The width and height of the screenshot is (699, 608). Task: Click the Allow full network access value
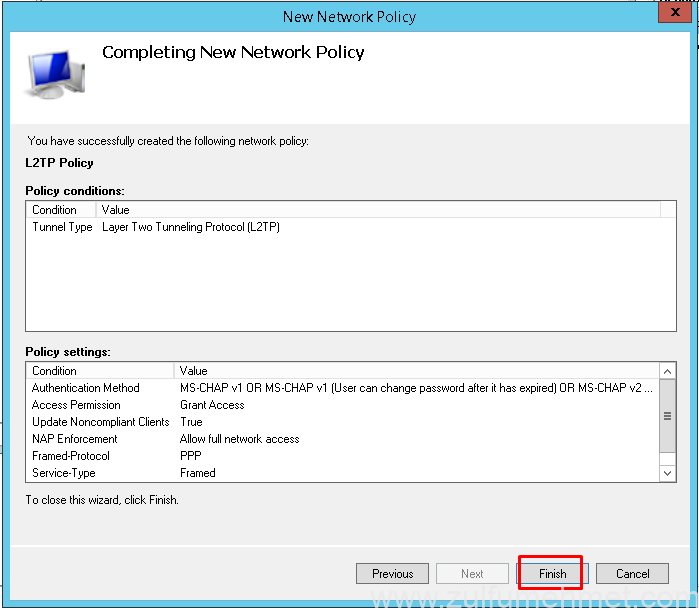[239, 439]
